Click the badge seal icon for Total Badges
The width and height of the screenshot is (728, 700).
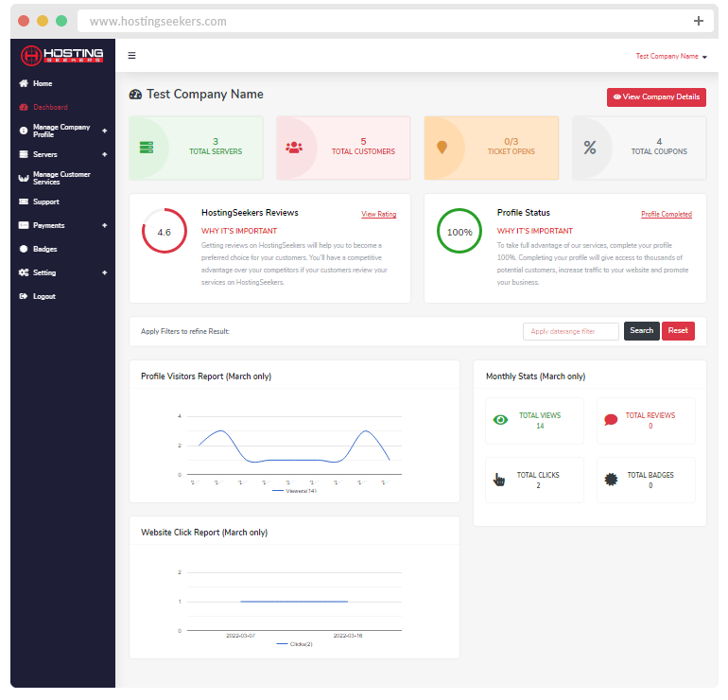[611, 480]
